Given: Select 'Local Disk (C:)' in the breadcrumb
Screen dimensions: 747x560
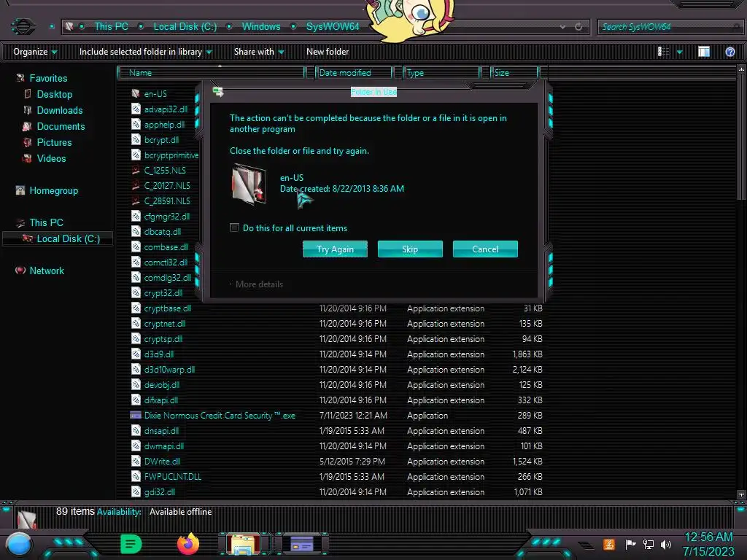Looking at the screenshot, I should [185, 27].
